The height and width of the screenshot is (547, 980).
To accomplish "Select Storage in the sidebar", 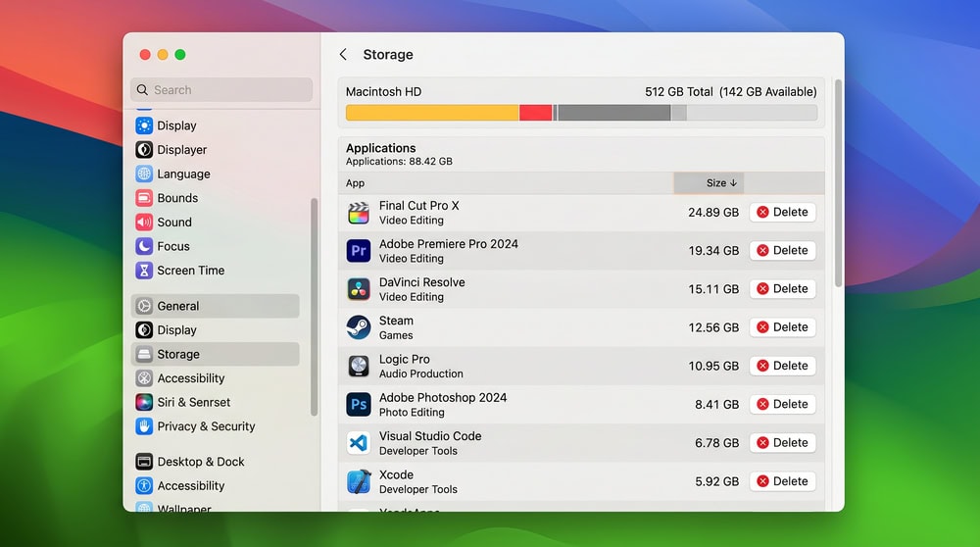I will [215, 354].
